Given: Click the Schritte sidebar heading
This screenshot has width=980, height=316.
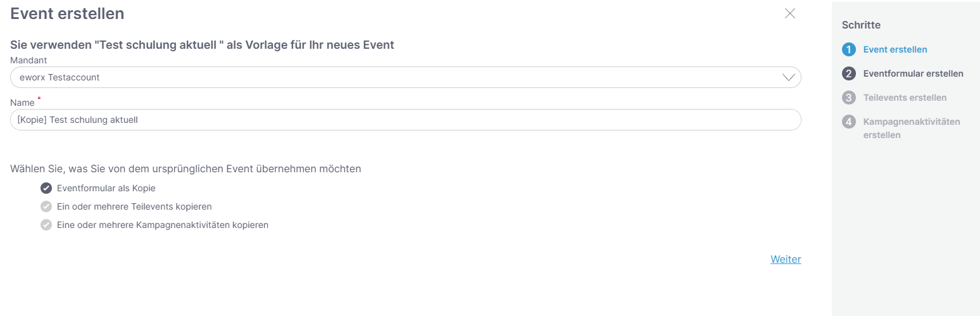Looking at the screenshot, I should [x=861, y=25].
